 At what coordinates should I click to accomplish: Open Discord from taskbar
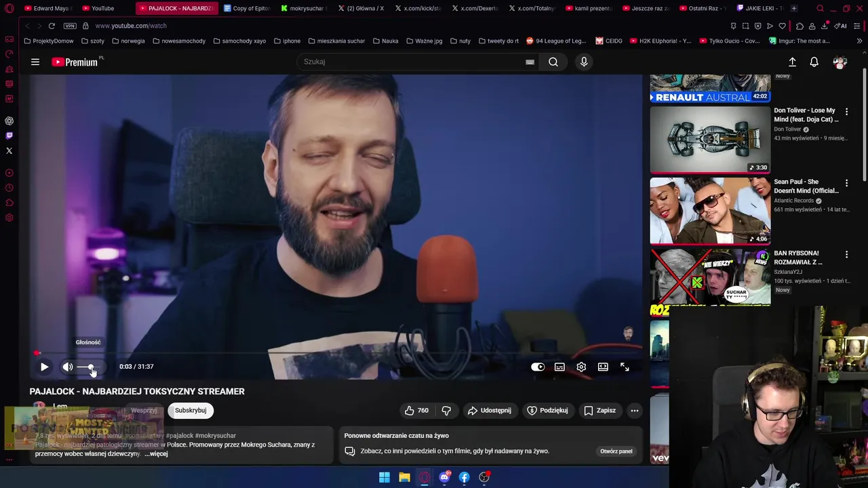tap(444, 477)
